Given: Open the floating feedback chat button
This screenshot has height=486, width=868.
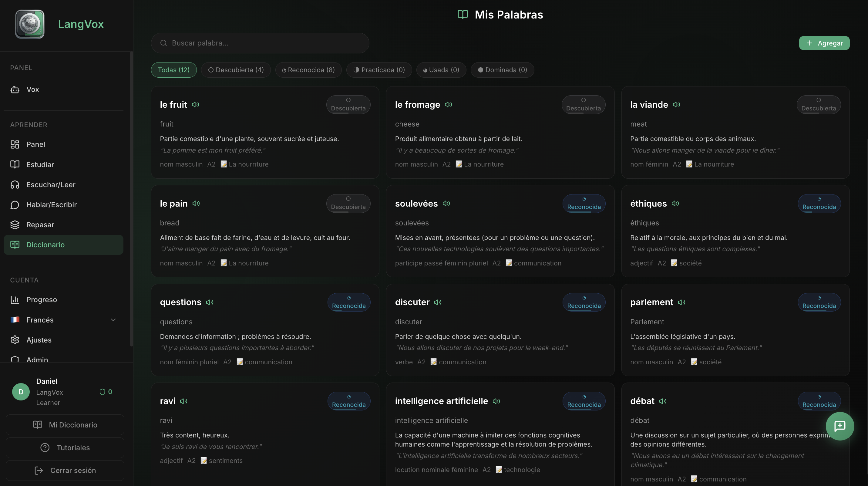Looking at the screenshot, I should click(840, 426).
